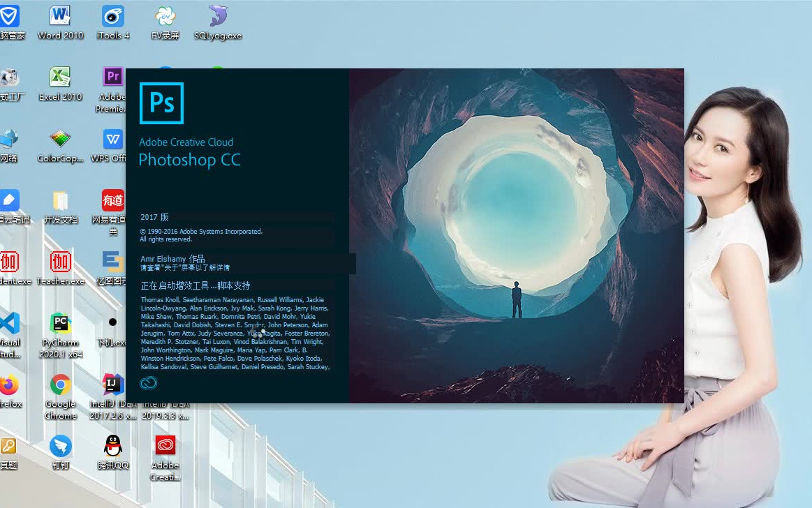Screen dimensions: 812x508
Task: Click the Ps logo on Photoshop splash
Action: click(x=161, y=103)
